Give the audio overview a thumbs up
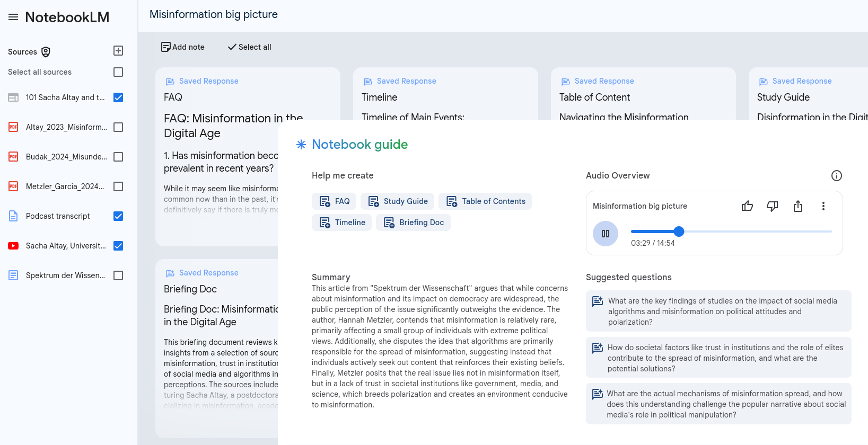This screenshot has height=445, width=868. pyautogui.click(x=747, y=206)
